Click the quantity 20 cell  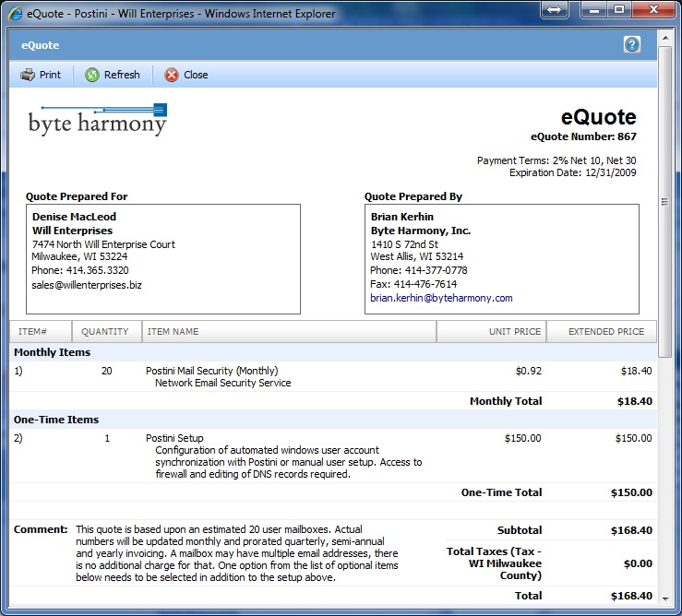pyautogui.click(x=106, y=371)
